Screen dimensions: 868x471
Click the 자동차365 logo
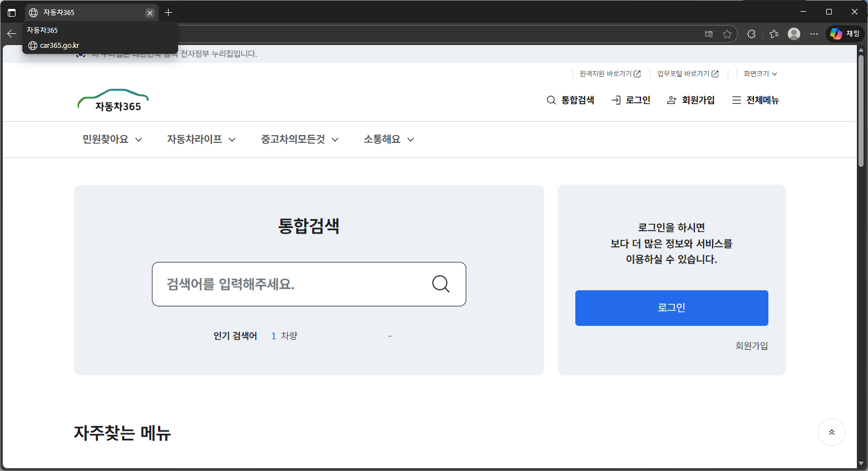click(113, 99)
